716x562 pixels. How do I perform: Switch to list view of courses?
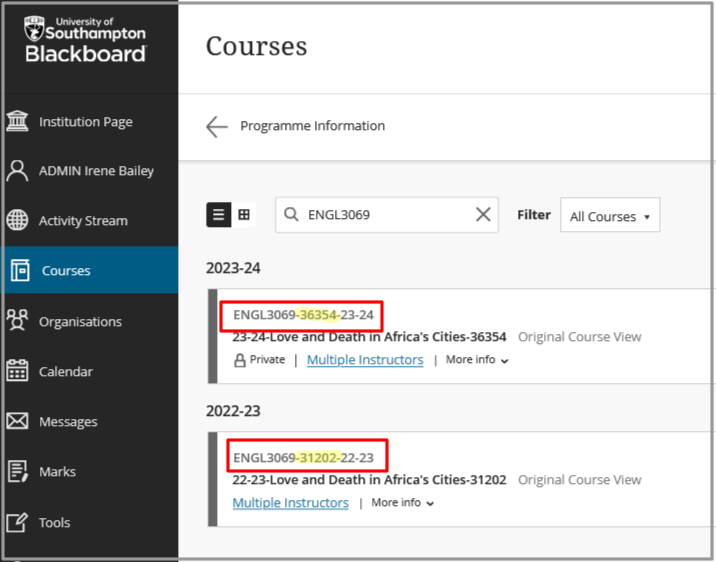[218, 215]
